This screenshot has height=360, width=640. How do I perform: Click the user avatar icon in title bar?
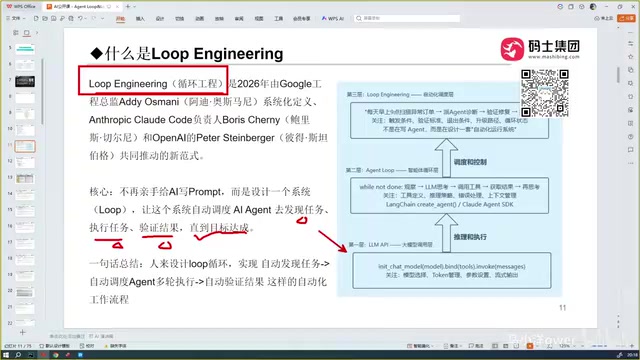593,7
